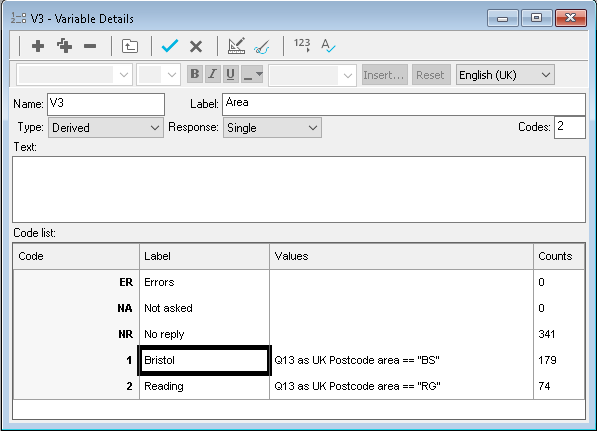
Task: Cancel changes with the X icon
Action: click(x=196, y=46)
